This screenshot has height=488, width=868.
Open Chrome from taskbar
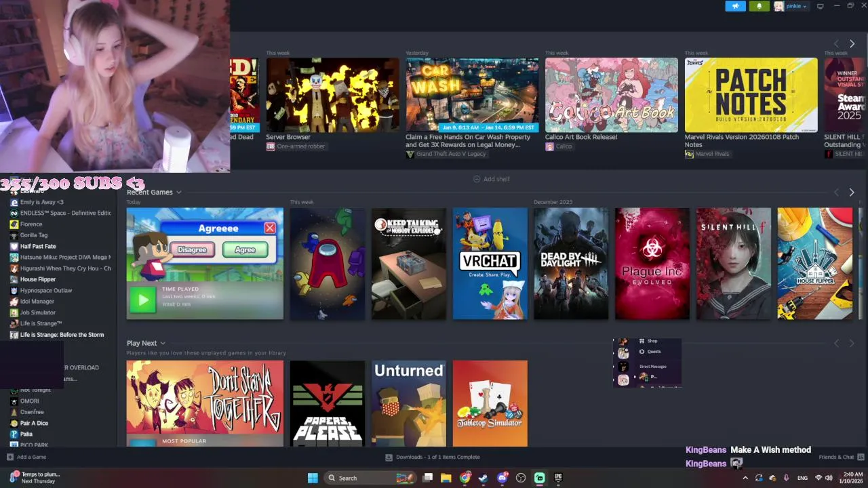(465, 478)
